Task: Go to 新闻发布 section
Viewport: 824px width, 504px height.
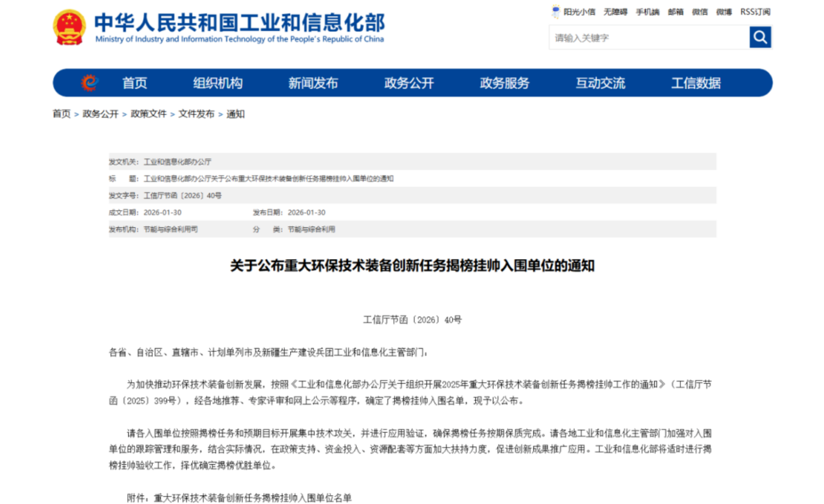Action: (x=313, y=83)
